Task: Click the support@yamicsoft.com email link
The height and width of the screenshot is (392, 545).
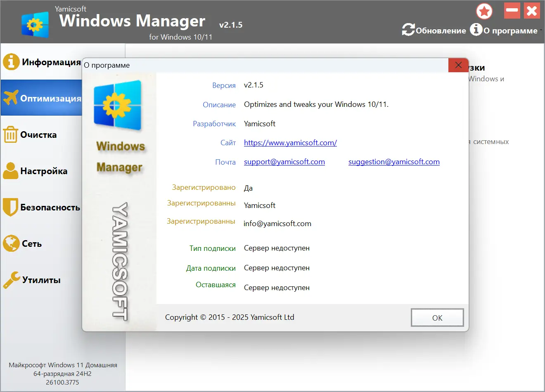Action: tap(284, 162)
